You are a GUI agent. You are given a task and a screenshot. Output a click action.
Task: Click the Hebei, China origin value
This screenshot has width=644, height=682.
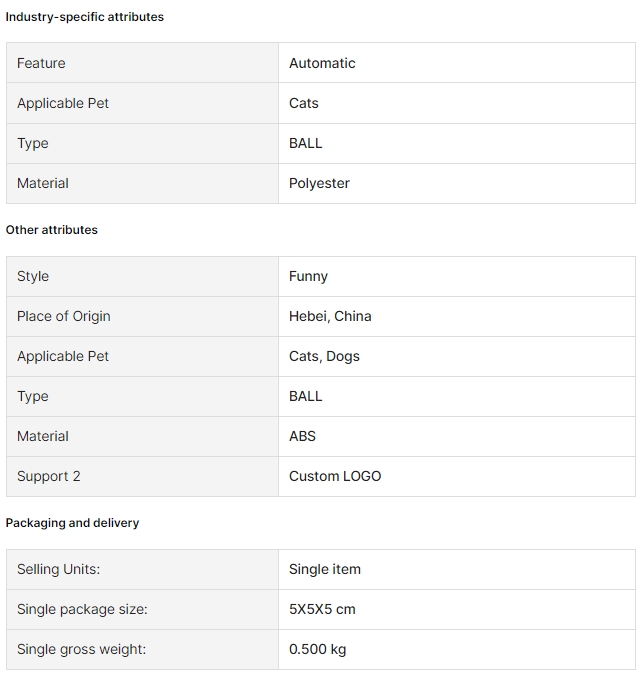point(330,316)
